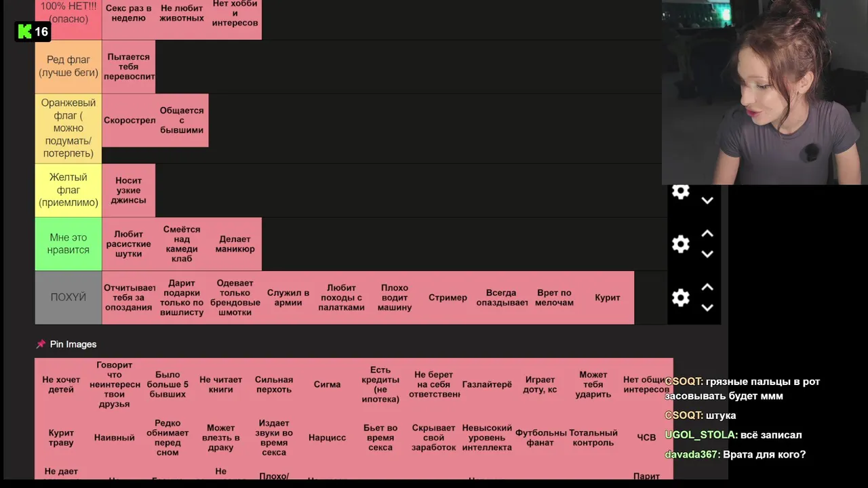Image resolution: width=868 pixels, height=488 pixels.
Task: Click the Может влезть в драку tile
Action: [221, 438]
